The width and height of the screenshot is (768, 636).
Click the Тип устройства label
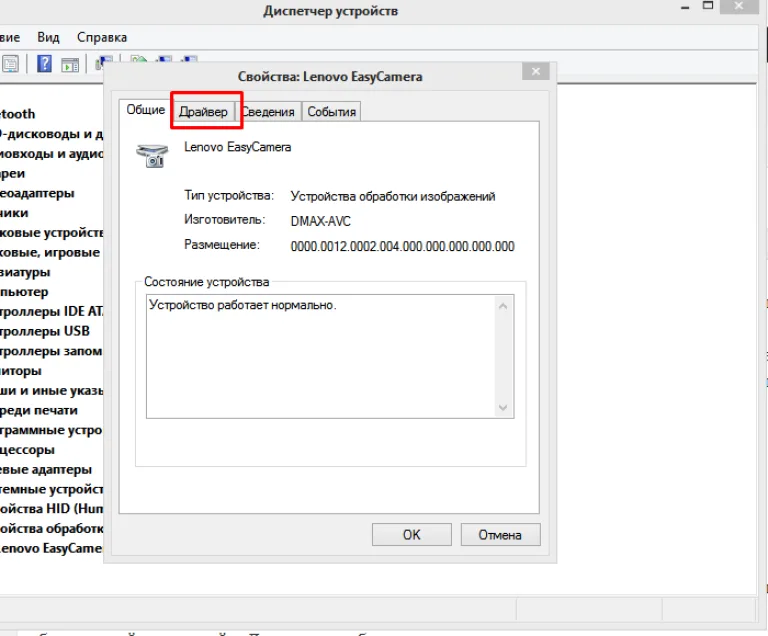pyautogui.click(x=229, y=196)
